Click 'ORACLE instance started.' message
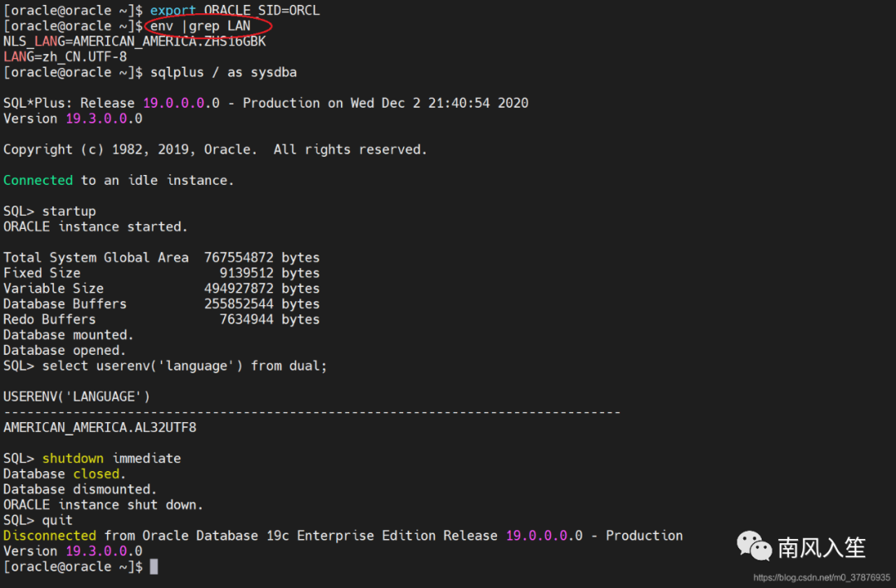The width and height of the screenshot is (896, 588). click(95, 227)
